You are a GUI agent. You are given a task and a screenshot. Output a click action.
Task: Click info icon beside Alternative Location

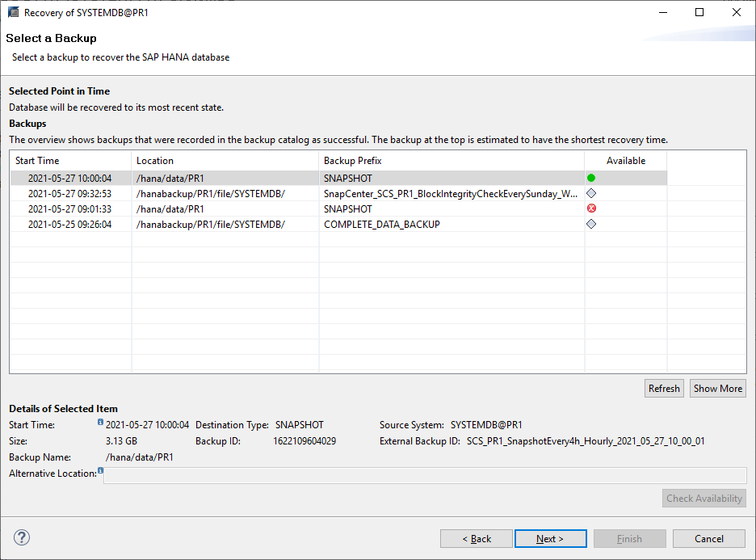pos(100,470)
